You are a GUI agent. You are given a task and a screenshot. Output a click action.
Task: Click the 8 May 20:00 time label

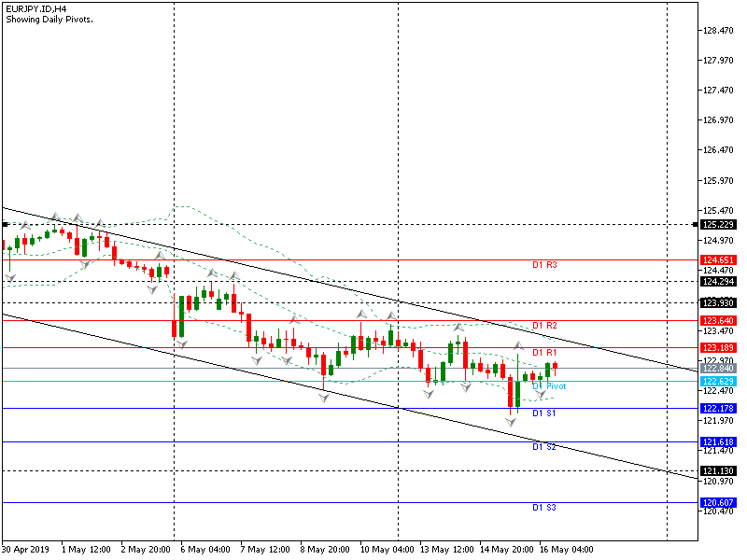325,550
